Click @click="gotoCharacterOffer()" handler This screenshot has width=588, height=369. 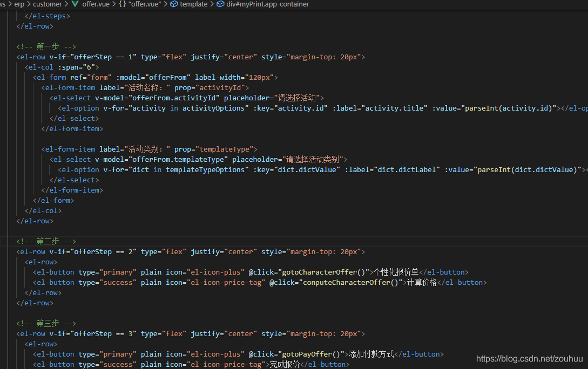309,272
